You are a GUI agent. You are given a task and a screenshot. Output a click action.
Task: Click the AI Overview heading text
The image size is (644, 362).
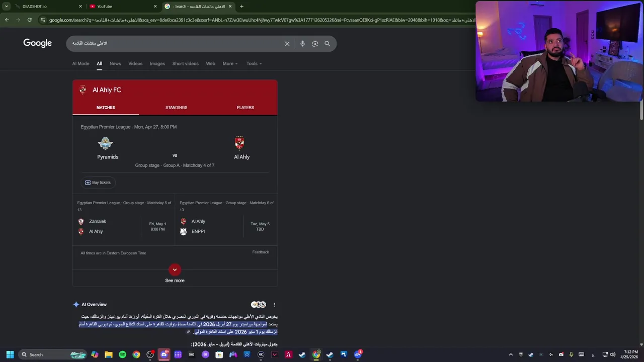(x=94, y=305)
